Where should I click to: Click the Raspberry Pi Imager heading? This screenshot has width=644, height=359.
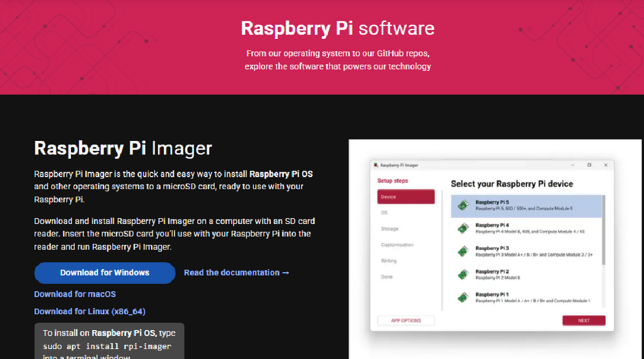[x=123, y=148]
